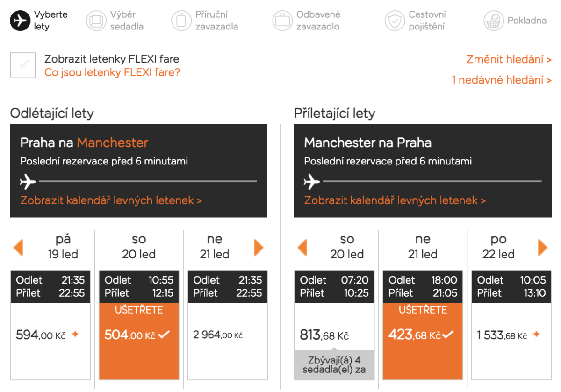Screen dimensions: 561x392
Task: Click the airplane icon for Vyberte lety
Action: point(20,21)
